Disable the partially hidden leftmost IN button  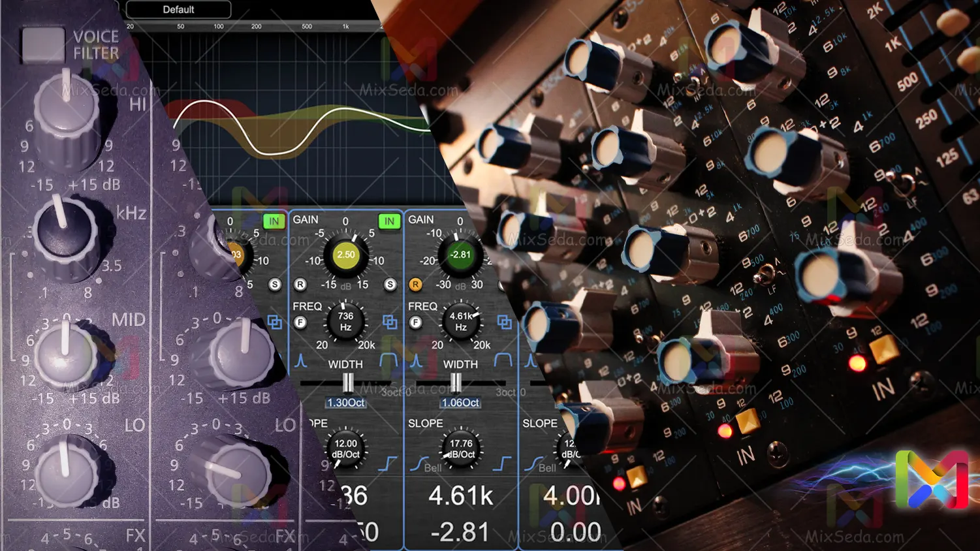274,221
